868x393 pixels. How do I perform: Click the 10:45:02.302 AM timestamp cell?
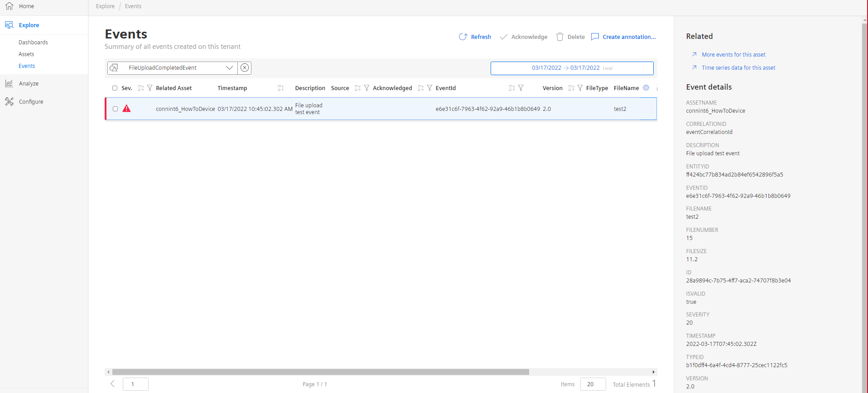coord(255,109)
